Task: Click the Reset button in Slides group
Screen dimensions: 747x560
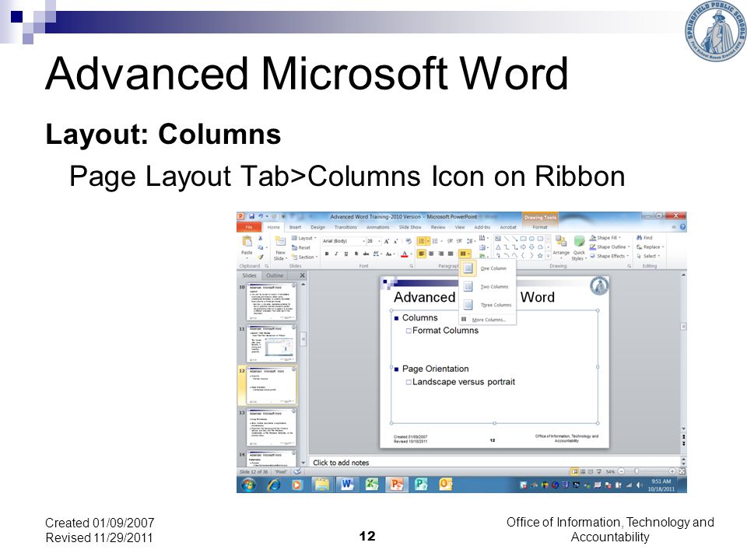Action: click(x=301, y=247)
